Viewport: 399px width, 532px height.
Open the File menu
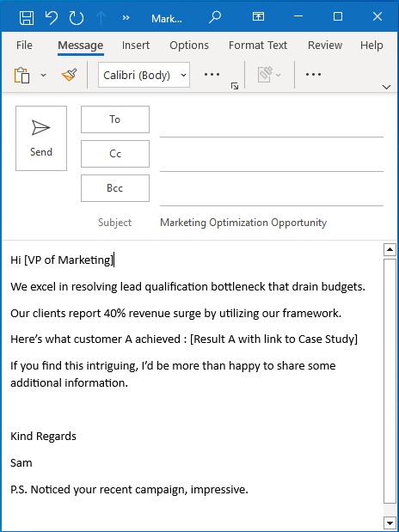(x=24, y=46)
